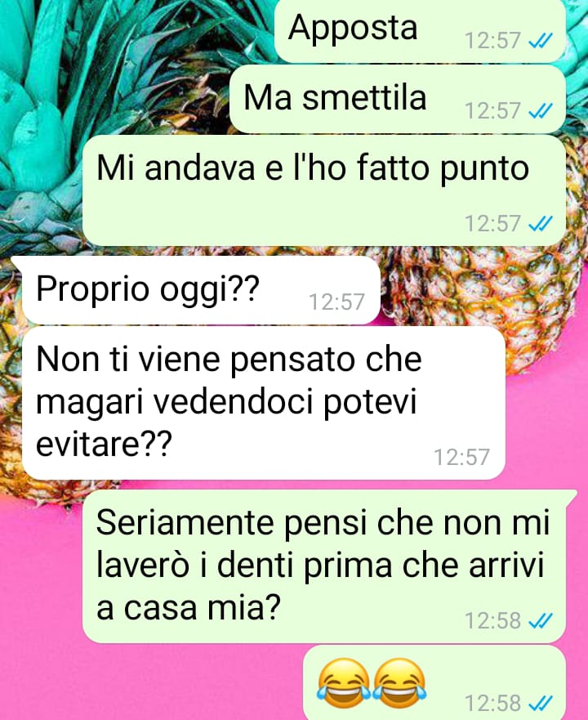Tap the 12:58 time on the emoji message

[x=492, y=703]
